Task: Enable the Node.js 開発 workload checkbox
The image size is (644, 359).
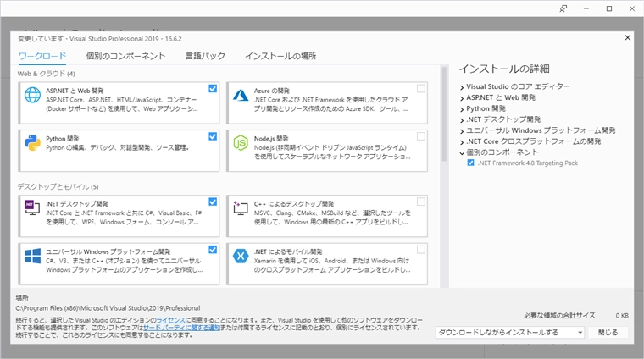Action: 421,136
